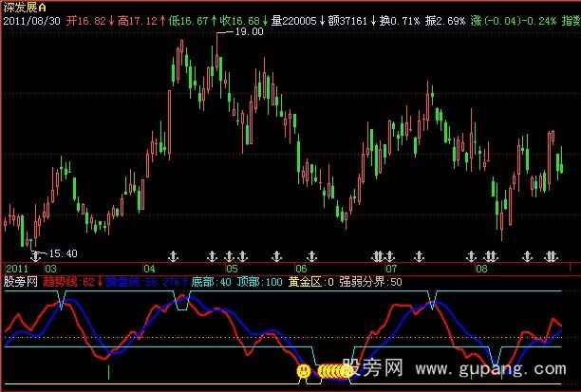Image resolution: width=581 pixels, height=392 pixels.
Task: Click the rightmost smiley face in the cluster
Action: [x=345, y=371]
